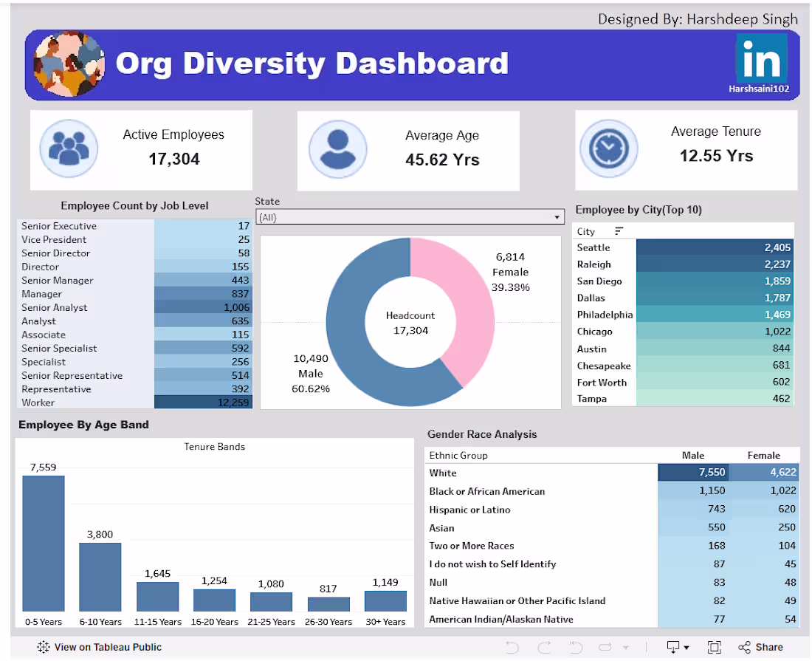Click the Worker 12,259 cell
Screen dimensions: 812x661
pos(203,403)
